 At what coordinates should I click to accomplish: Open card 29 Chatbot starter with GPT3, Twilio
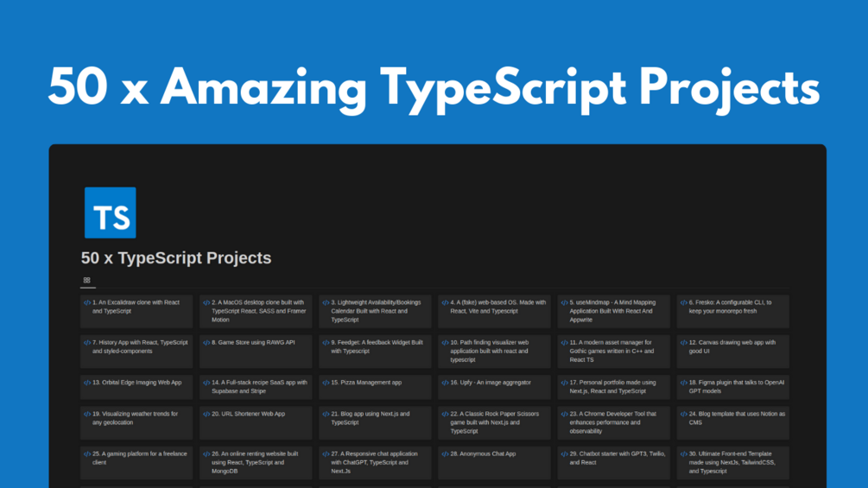(x=613, y=463)
